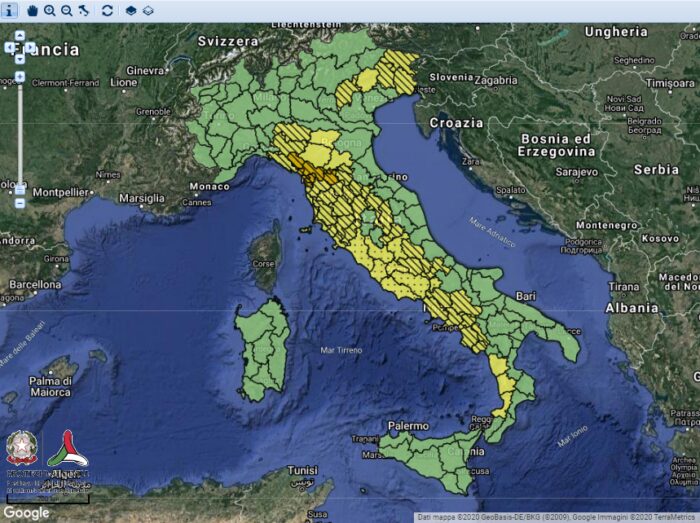Screen dimensions: 700x523
Task: Click the 'Croazia' map label
Action: [456, 123]
